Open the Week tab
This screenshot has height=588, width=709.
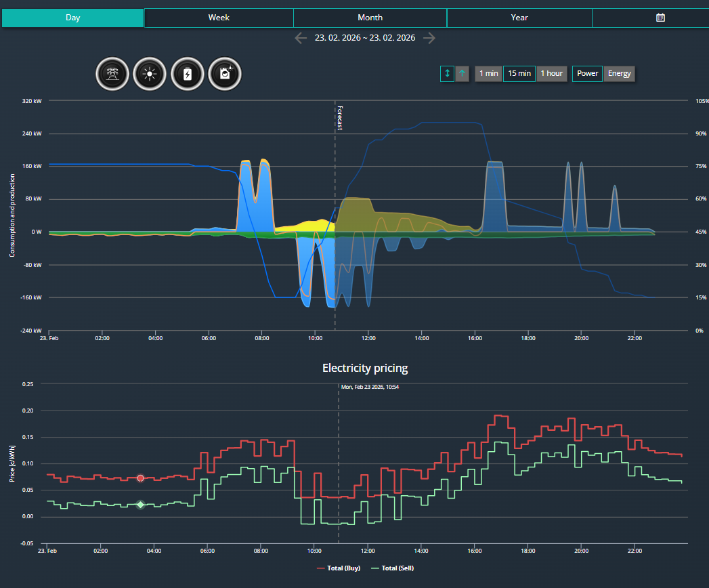219,18
